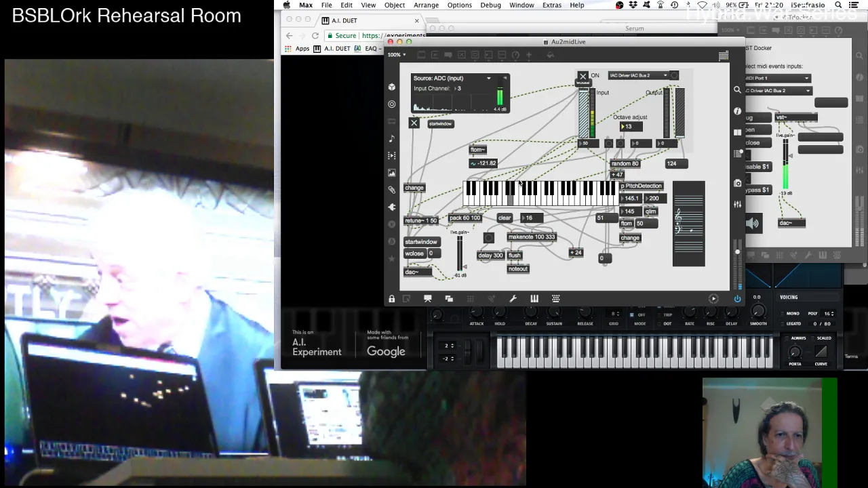Open the Apple menu
868x488 pixels.
[287, 5]
